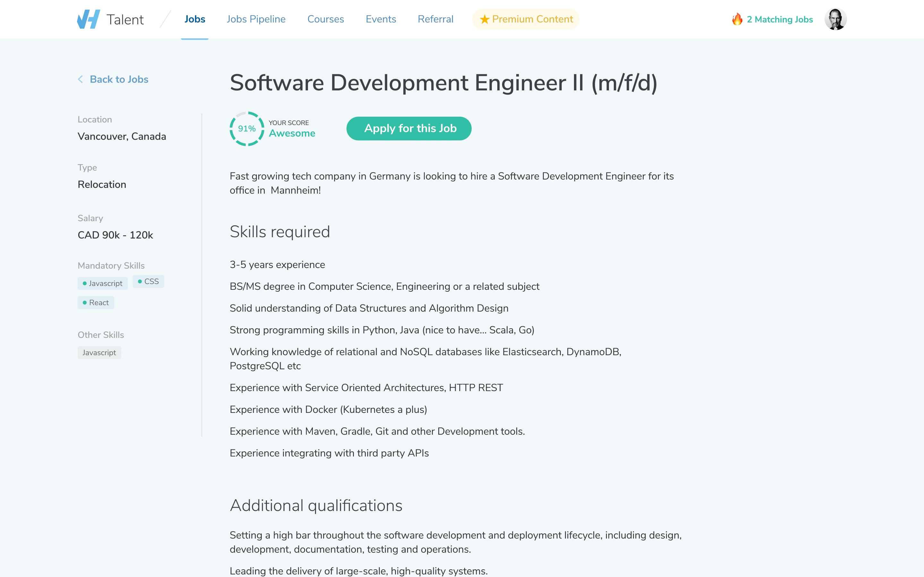Select the Javascript tag under Other Skills
924x577 pixels.
tap(99, 352)
